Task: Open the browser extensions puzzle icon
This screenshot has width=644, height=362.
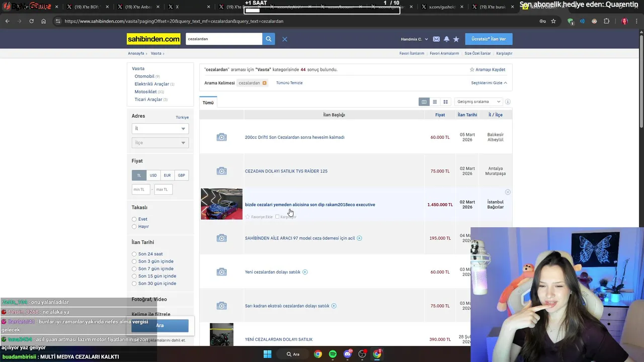Action: pos(606,21)
